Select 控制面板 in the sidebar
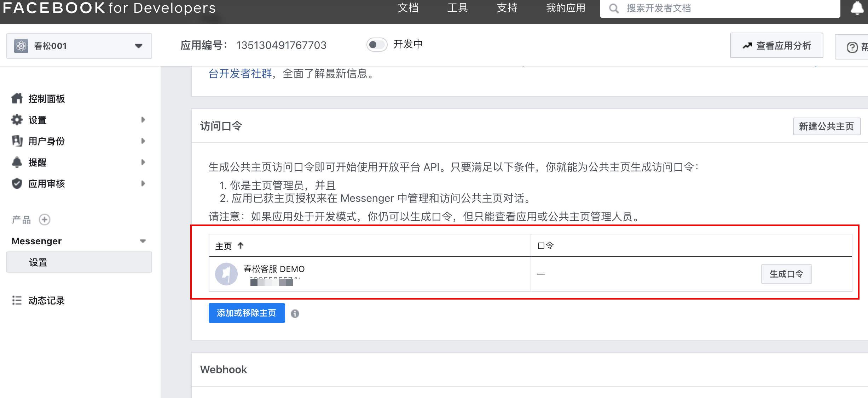This screenshot has width=868, height=398. tap(47, 98)
